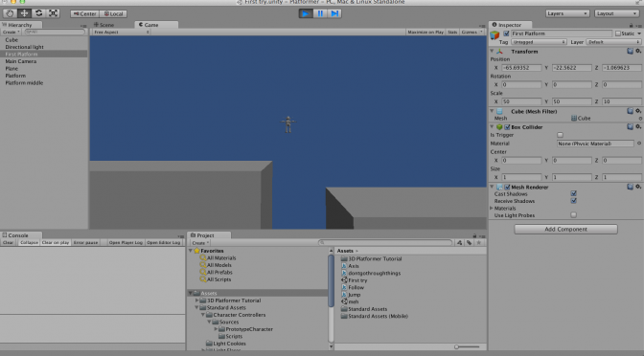This screenshot has width=644, height=356.
Task: Select the Move tool in toolbar
Action: point(25,13)
